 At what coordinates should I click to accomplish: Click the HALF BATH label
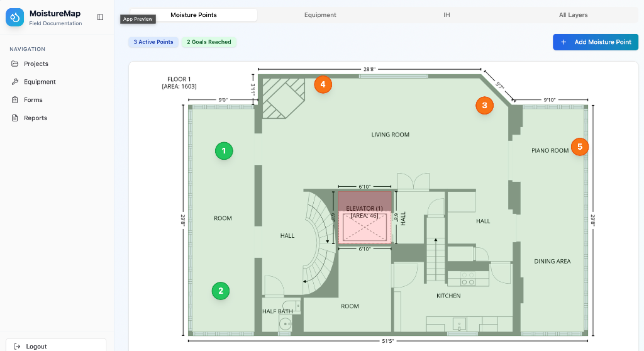coord(277,311)
